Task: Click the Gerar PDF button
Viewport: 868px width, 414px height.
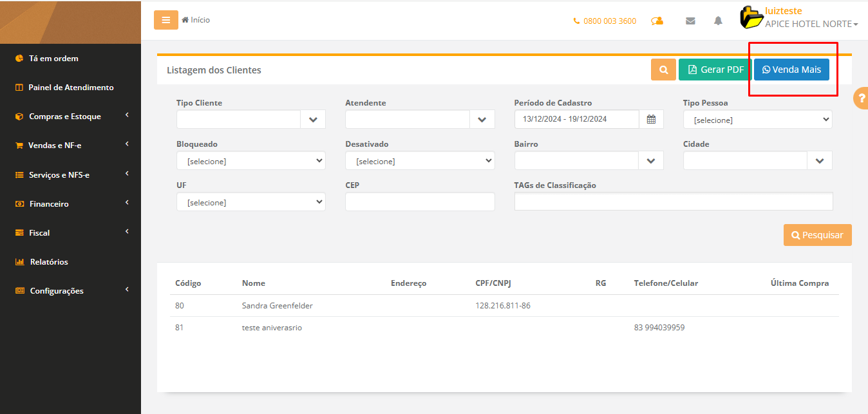Action: pos(715,70)
